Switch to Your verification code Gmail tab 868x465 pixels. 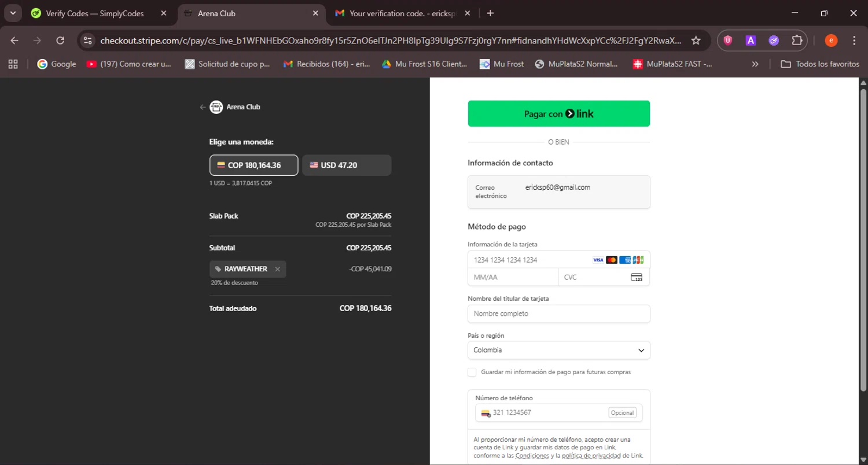tap(403, 13)
